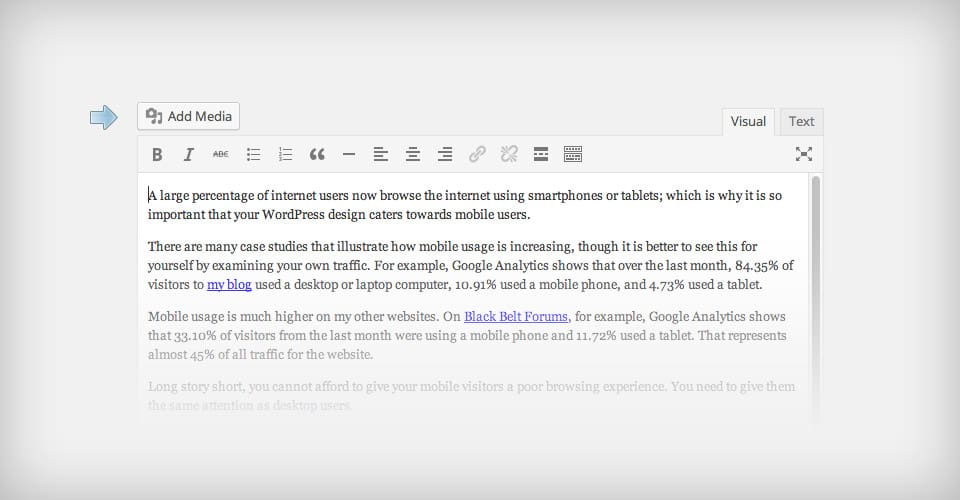The height and width of the screenshot is (500, 960).
Task: Insert a numbered list
Action: point(285,154)
